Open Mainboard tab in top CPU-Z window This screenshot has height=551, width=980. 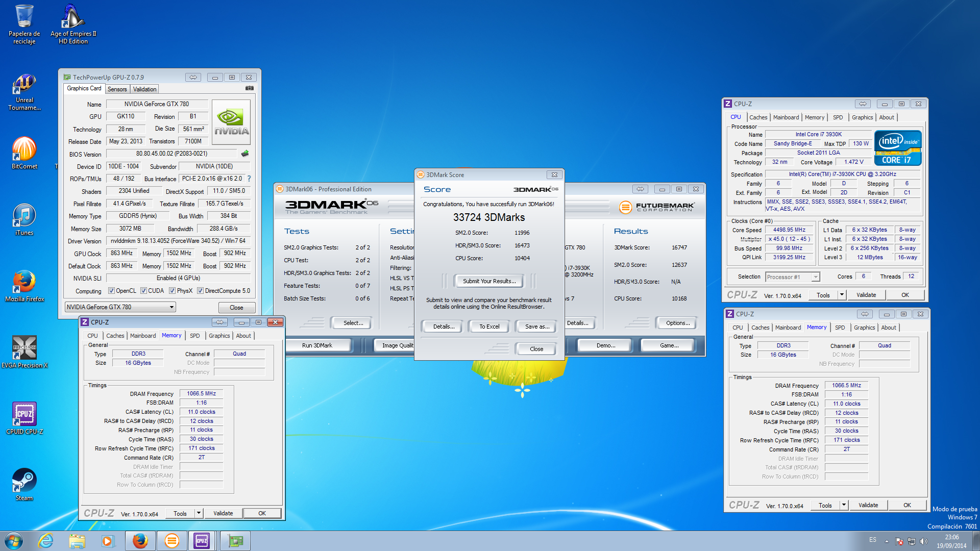[786, 117]
